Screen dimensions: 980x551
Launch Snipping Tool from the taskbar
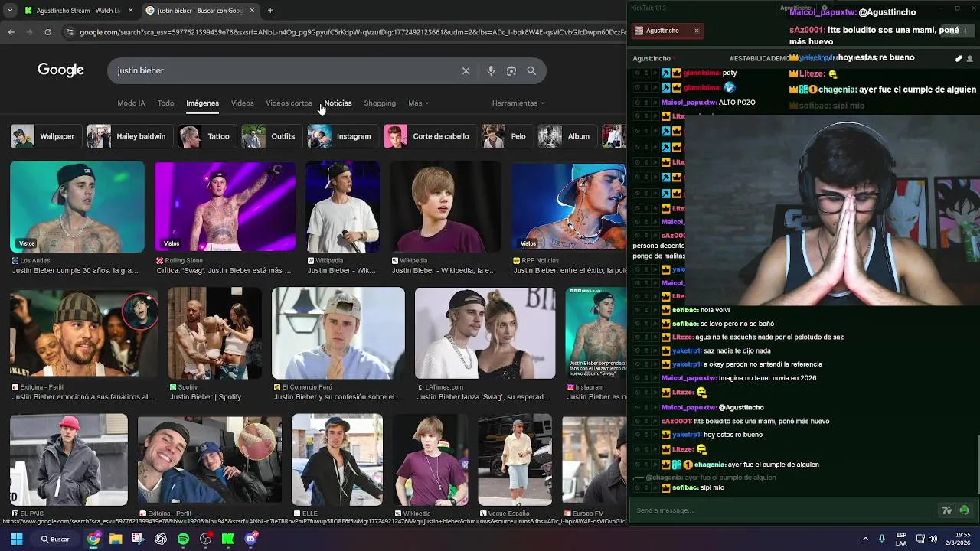pyautogui.click(x=138, y=539)
